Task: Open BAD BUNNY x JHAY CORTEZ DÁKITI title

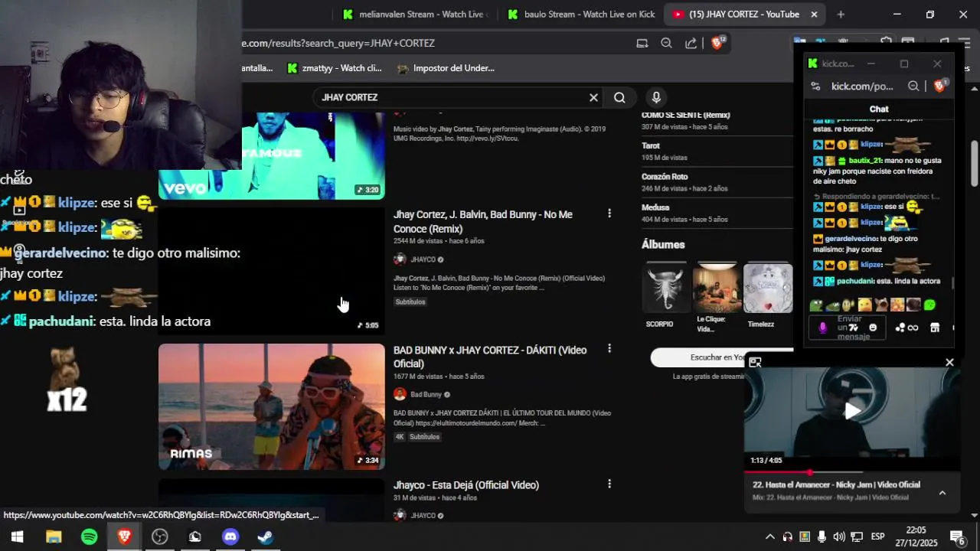Action: 490,357
